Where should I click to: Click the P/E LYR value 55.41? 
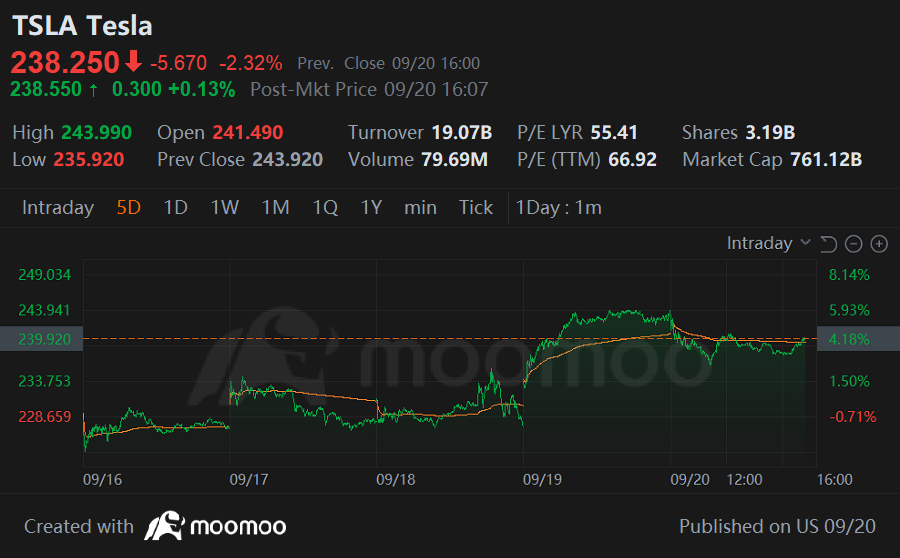(x=614, y=133)
